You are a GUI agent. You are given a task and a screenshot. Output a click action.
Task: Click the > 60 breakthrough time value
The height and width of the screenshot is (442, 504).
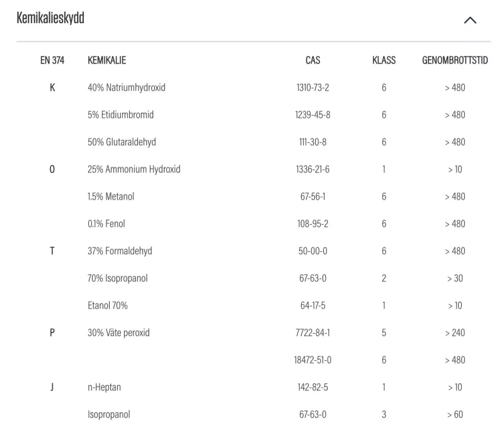point(454,414)
